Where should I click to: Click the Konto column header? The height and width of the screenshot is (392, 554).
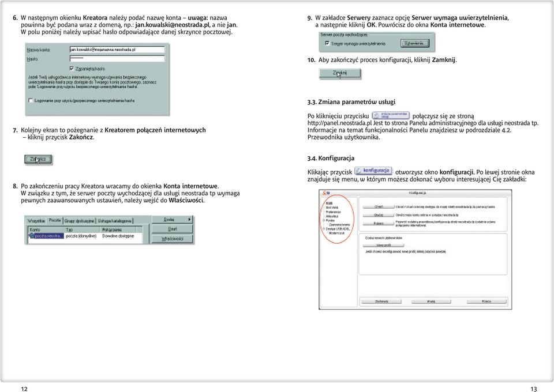coord(46,229)
